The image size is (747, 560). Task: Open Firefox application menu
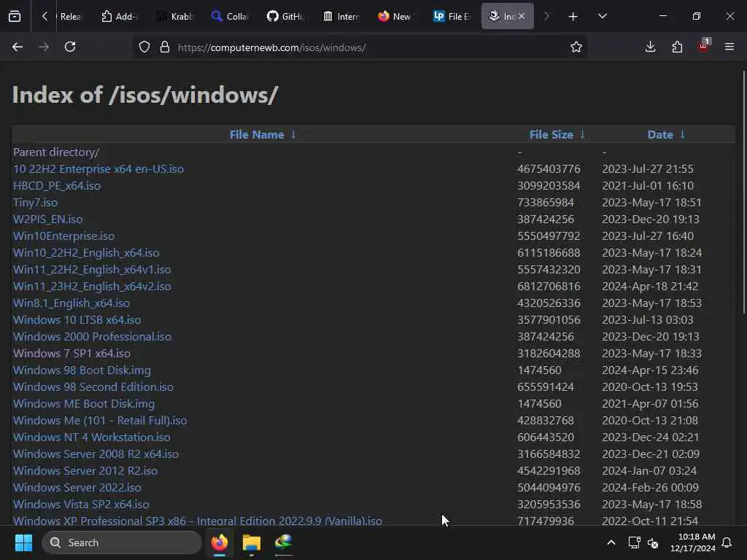pyautogui.click(x=729, y=47)
